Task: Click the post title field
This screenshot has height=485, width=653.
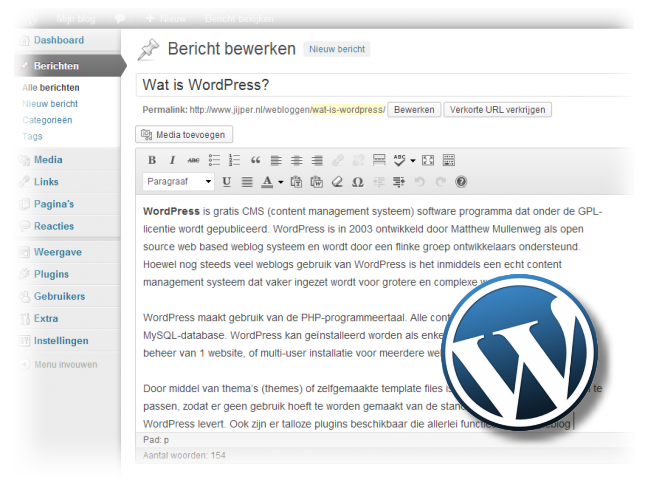Action: click(385, 85)
